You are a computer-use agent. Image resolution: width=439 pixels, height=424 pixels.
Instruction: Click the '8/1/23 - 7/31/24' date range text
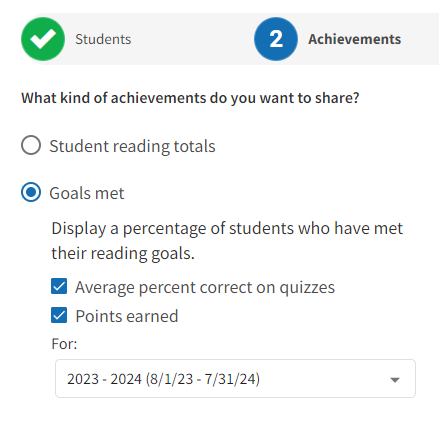(x=203, y=379)
